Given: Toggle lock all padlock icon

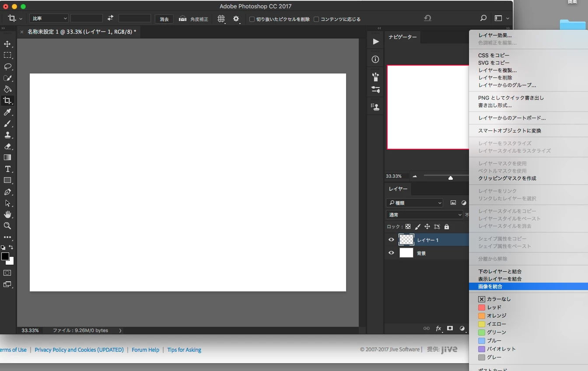Looking at the screenshot, I should (447, 227).
